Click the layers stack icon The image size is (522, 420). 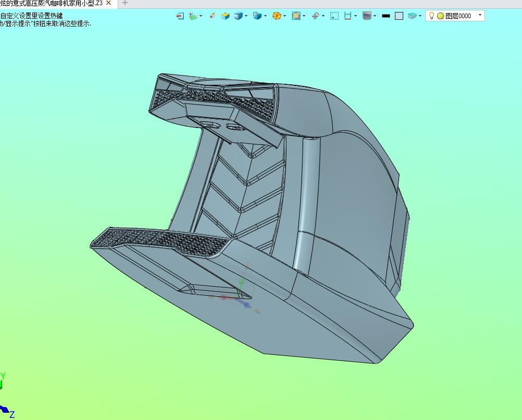click(x=412, y=16)
